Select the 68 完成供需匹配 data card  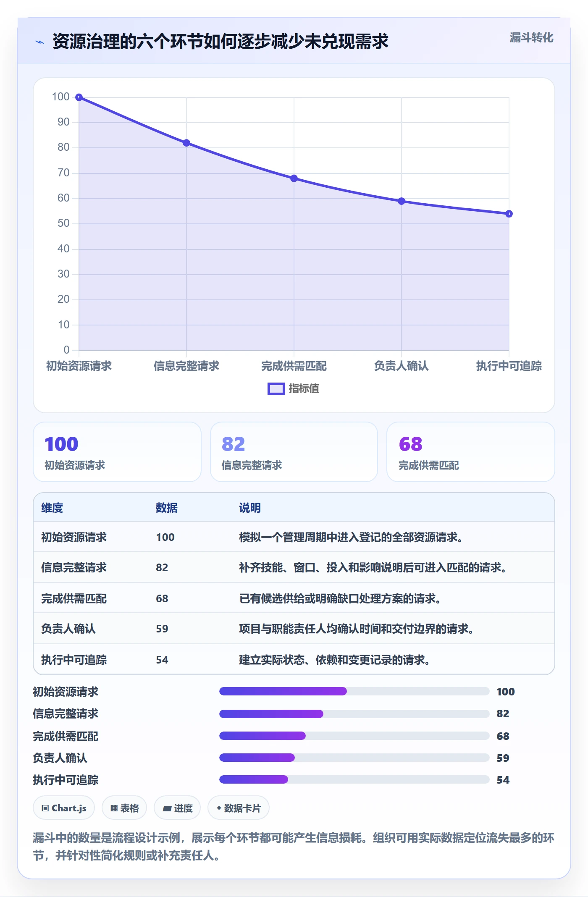point(471,452)
